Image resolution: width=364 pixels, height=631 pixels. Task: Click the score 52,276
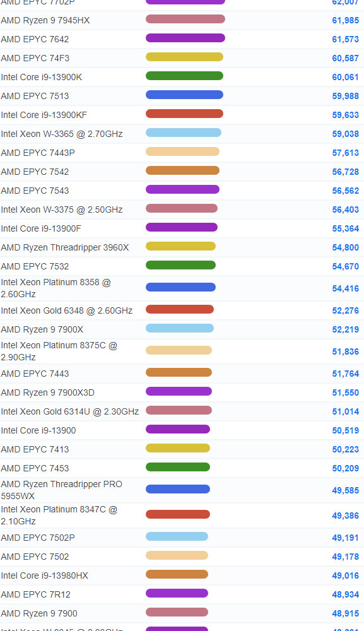tap(345, 310)
